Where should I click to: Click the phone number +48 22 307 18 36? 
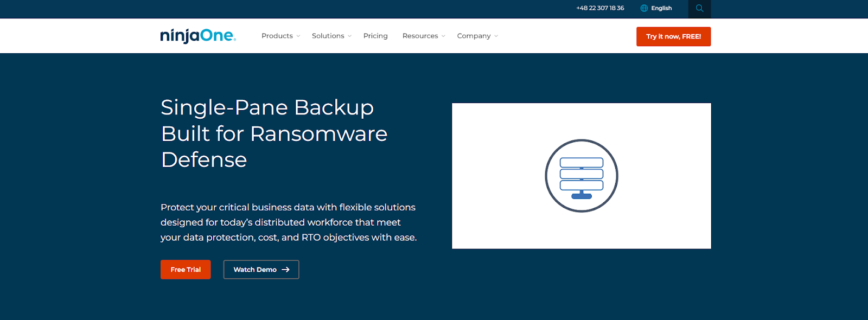pyautogui.click(x=600, y=8)
